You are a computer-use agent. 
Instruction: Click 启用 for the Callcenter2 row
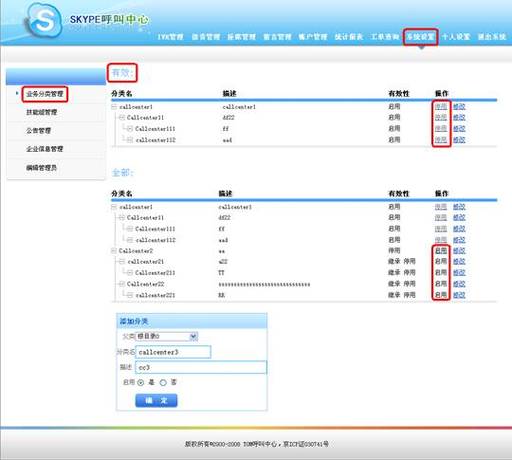click(441, 251)
